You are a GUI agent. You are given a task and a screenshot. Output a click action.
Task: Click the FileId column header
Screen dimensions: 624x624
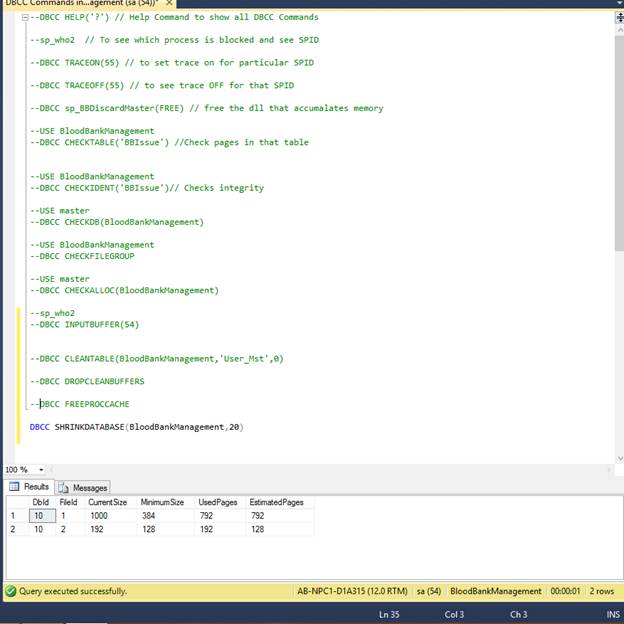point(69,502)
